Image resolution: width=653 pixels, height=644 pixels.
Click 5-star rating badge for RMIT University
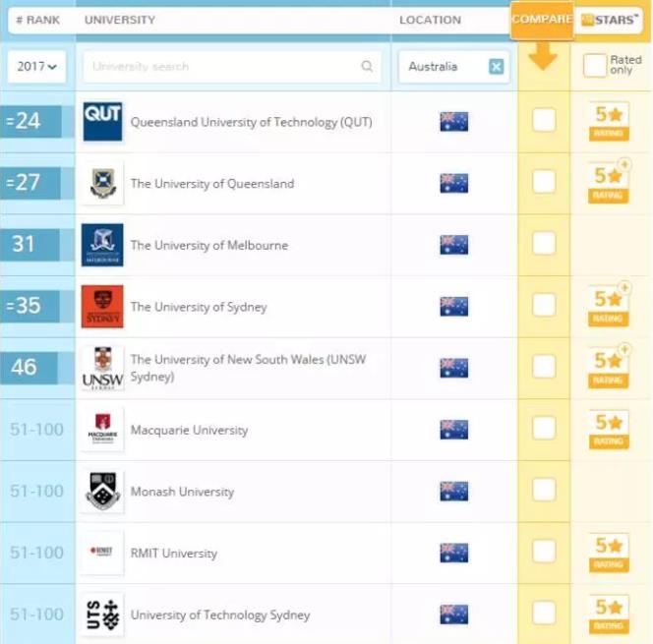(x=609, y=553)
